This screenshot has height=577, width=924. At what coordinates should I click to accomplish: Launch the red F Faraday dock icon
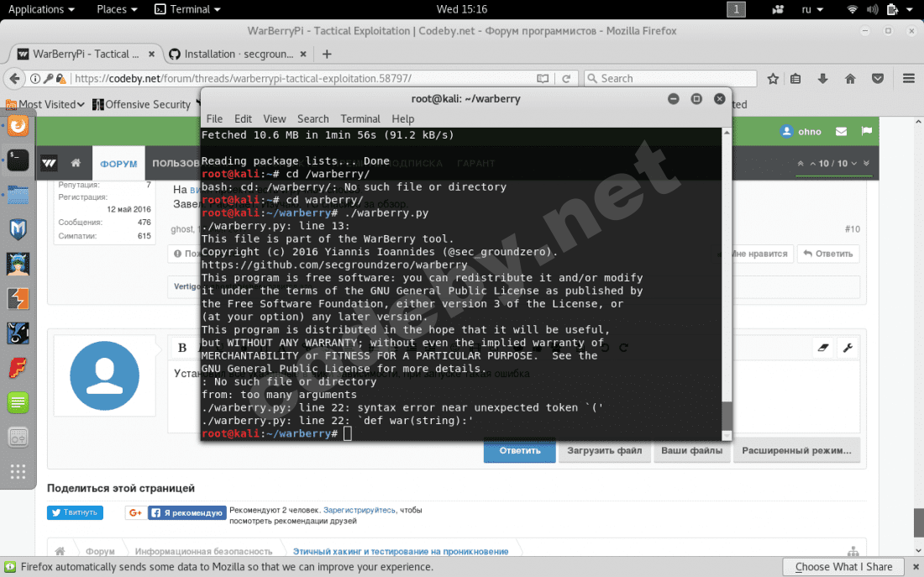(18, 369)
